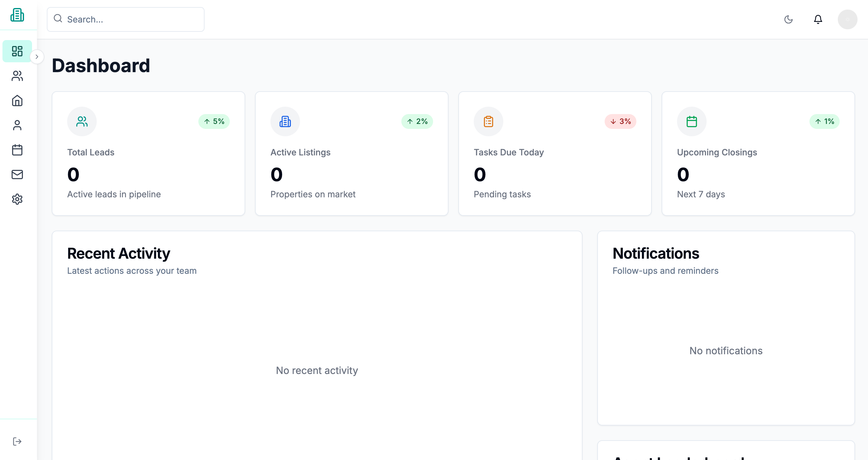This screenshot has height=460, width=868.
Task: Open the single-person Contacts sidebar icon
Action: [17, 125]
